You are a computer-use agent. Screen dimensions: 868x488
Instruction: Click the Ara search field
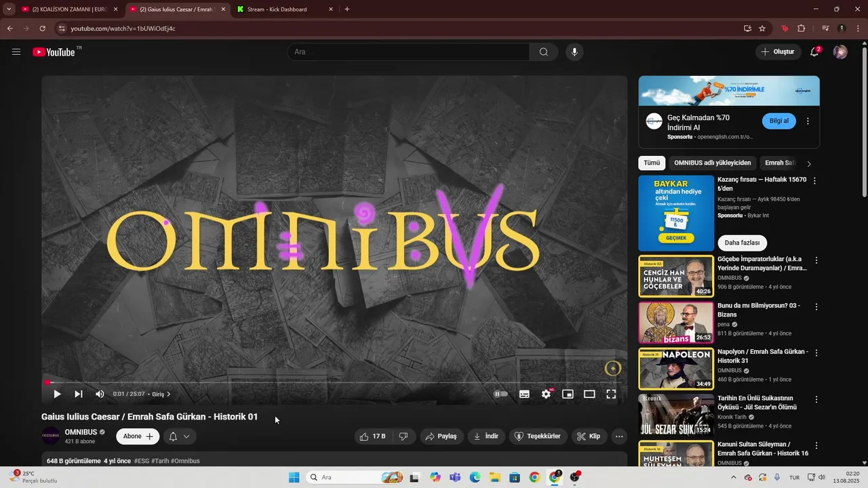coord(409,52)
